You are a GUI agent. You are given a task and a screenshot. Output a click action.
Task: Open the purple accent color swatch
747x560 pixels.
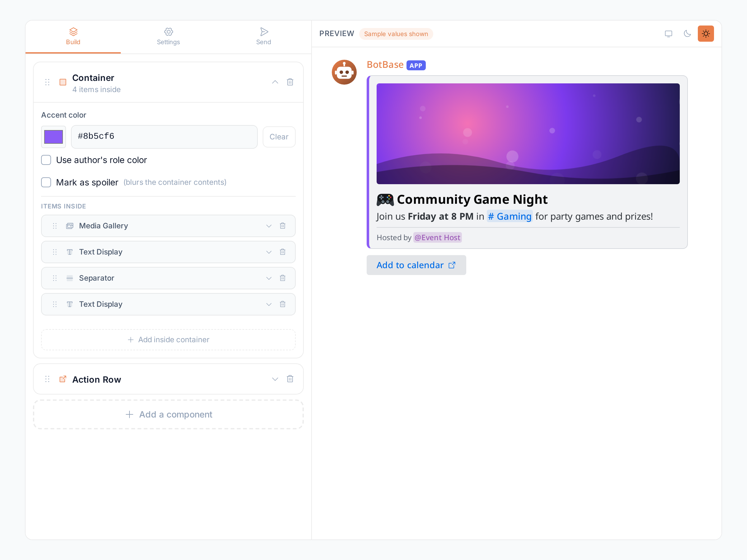coord(53,137)
